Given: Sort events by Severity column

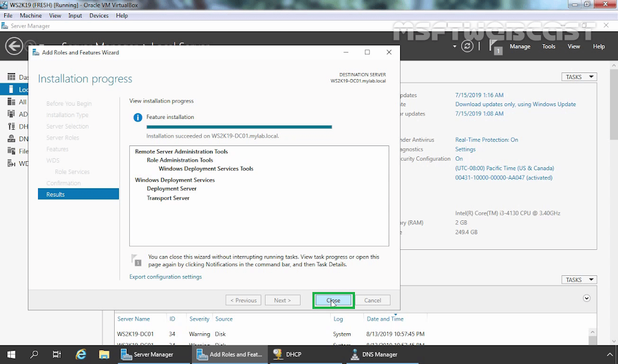Looking at the screenshot, I should pos(199,319).
